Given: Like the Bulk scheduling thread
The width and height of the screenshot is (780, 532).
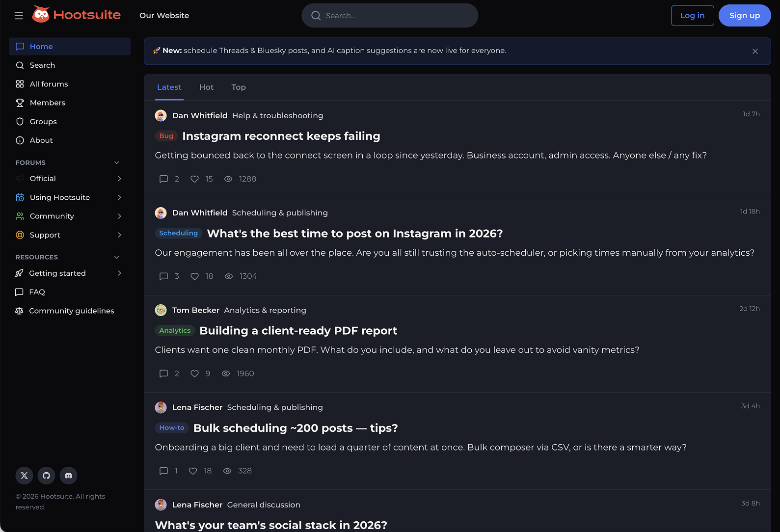Looking at the screenshot, I should 193,471.
